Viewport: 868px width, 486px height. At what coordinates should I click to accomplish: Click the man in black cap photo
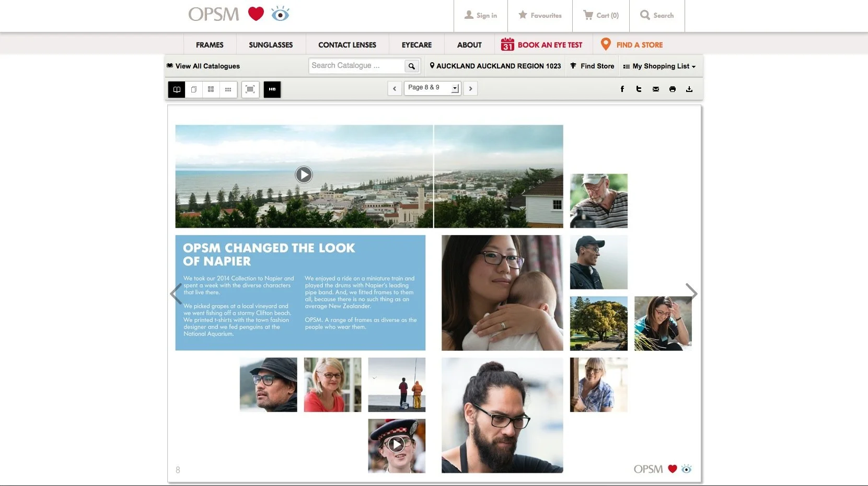598,262
